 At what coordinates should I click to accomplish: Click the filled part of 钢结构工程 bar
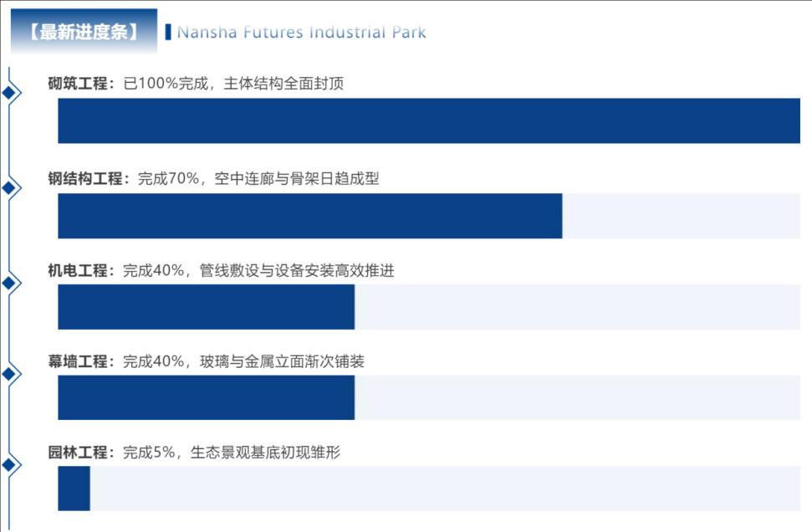coord(309,216)
